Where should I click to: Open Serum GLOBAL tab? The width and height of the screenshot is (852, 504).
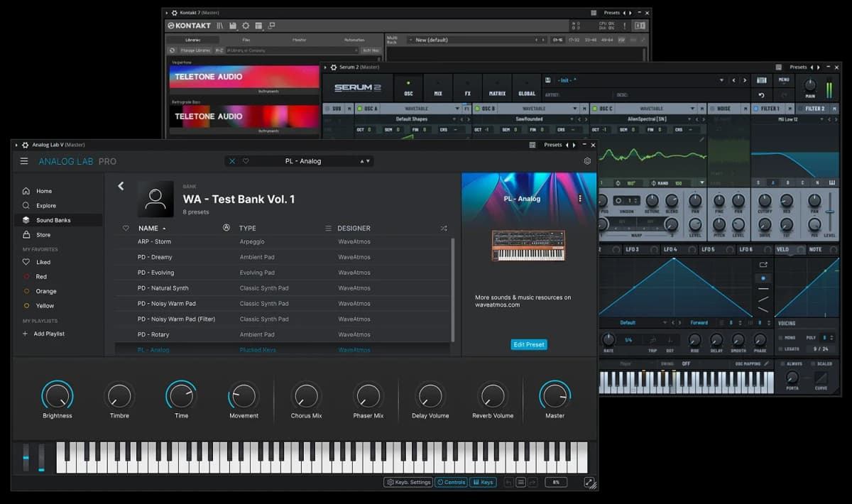527,88
